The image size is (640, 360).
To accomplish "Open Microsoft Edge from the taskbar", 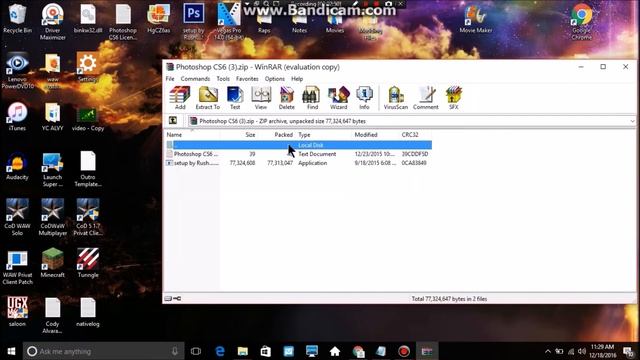I will pos(220,351).
